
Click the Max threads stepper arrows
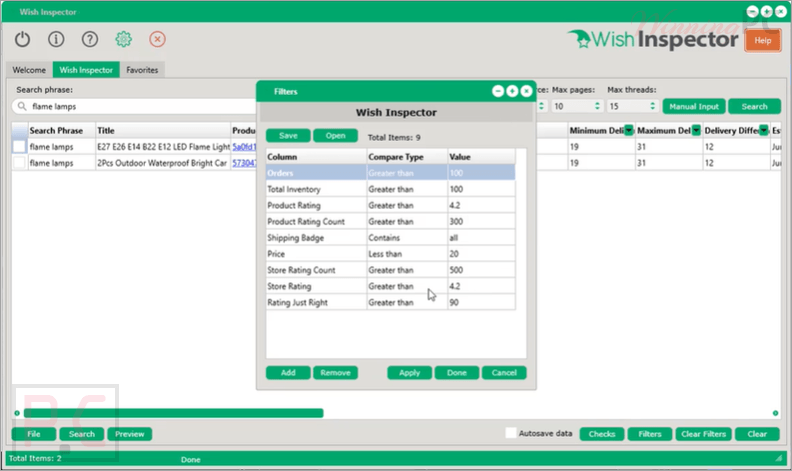(x=652, y=106)
